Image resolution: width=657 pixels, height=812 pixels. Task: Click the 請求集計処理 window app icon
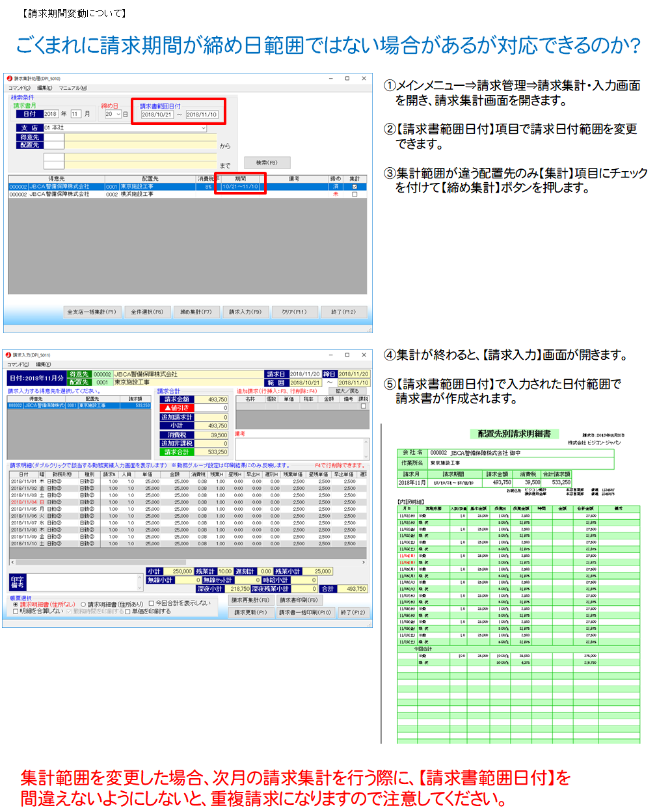[x=9, y=79]
